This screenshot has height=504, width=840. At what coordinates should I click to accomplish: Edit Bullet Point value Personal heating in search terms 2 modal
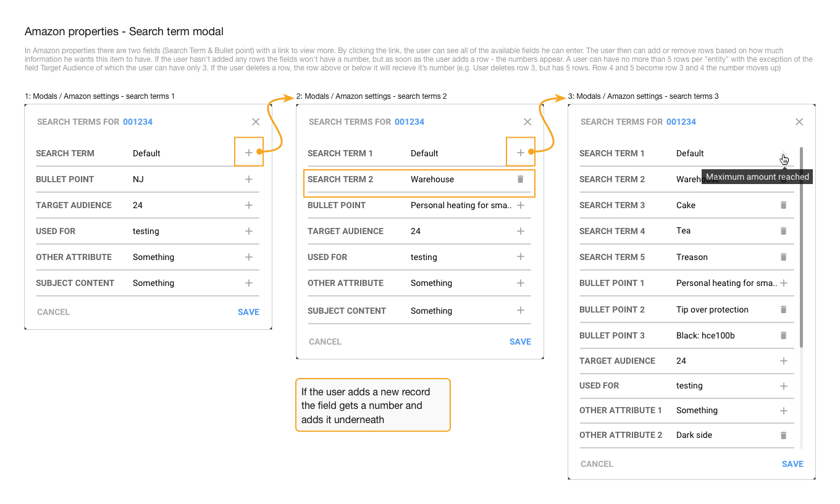click(x=461, y=205)
